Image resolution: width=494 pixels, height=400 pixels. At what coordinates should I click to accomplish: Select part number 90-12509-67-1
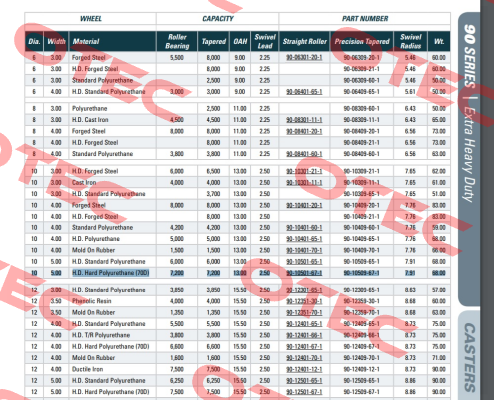pos(362,392)
